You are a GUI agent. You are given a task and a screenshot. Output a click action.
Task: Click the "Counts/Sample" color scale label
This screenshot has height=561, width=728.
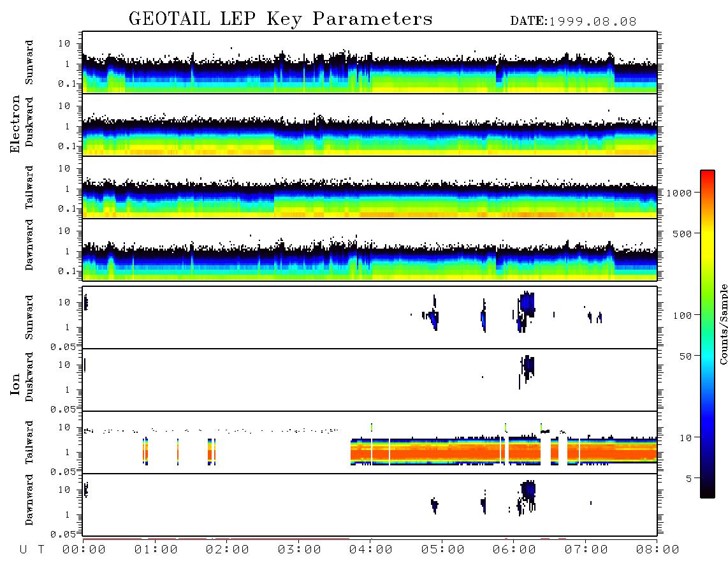pos(723,324)
